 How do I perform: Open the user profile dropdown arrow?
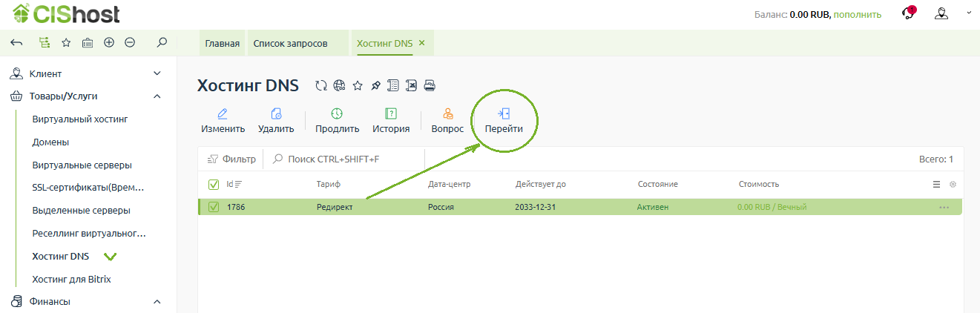(x=968, y=13)
